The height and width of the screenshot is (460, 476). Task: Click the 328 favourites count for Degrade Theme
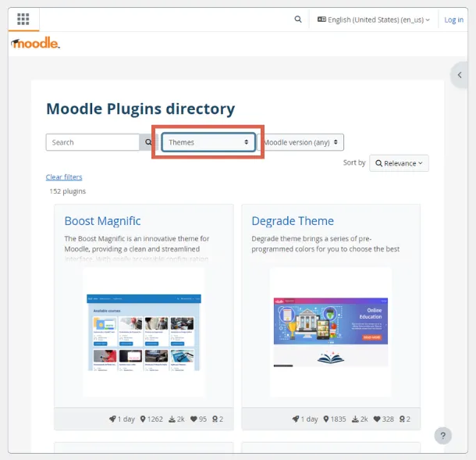coord(388,419)
